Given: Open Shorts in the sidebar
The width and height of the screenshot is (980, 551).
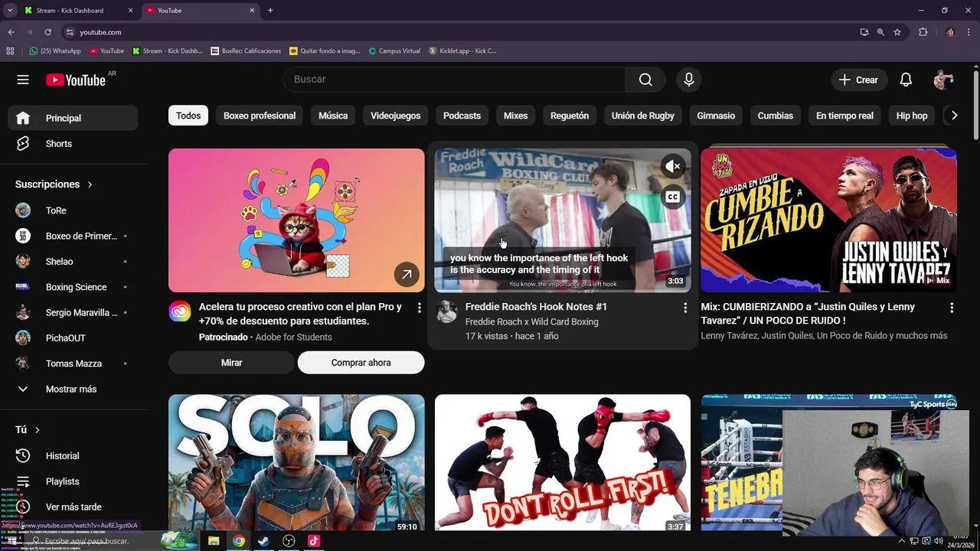Looking at the screenshot, I should [73, 144].
